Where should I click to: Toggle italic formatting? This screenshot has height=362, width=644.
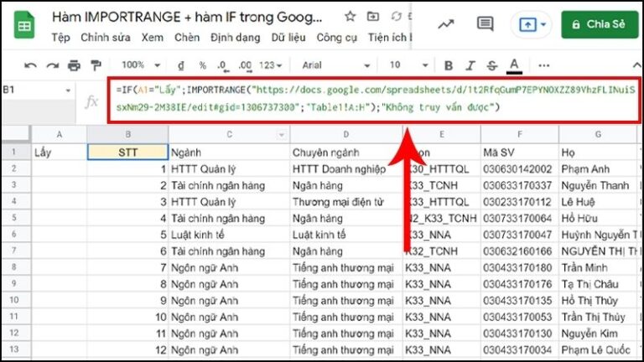click(x=470, y=65)
